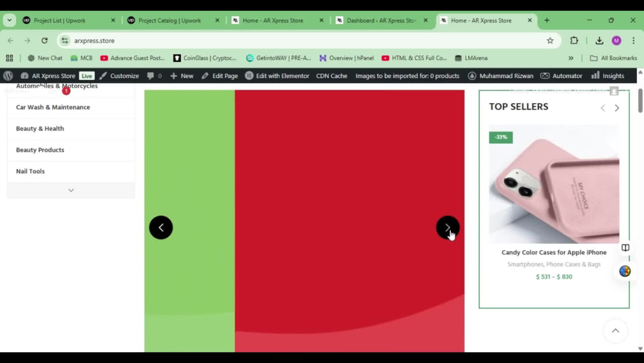Open the Car Wash & Maintenance category
Image resolution: width=644 pixels, height=363 pixels.
point(53,107)
